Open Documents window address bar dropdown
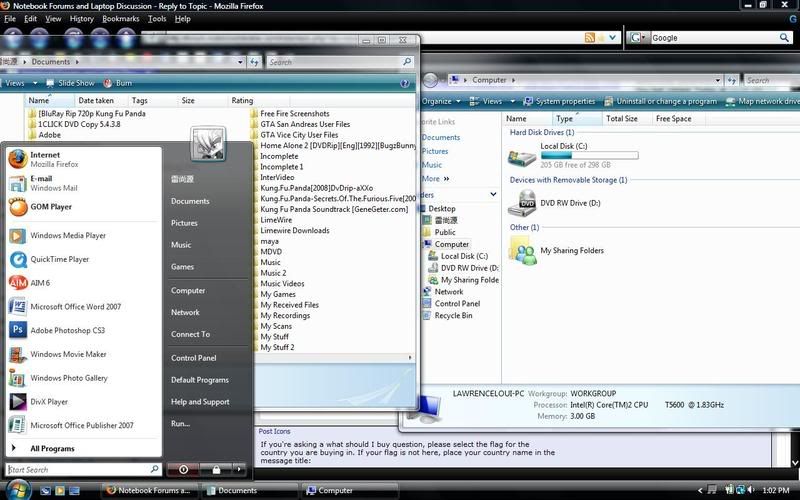Image resolution: width=800 pixels, height=500 pixels. coord(240,62)
